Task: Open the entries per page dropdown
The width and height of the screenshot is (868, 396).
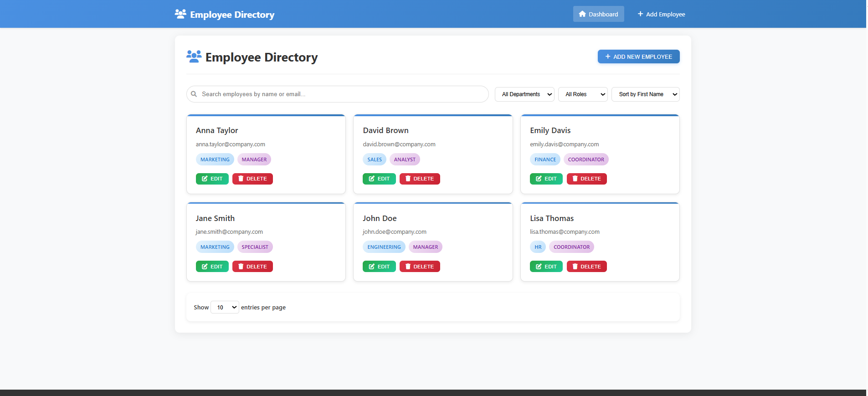Action: coord(225,307)
